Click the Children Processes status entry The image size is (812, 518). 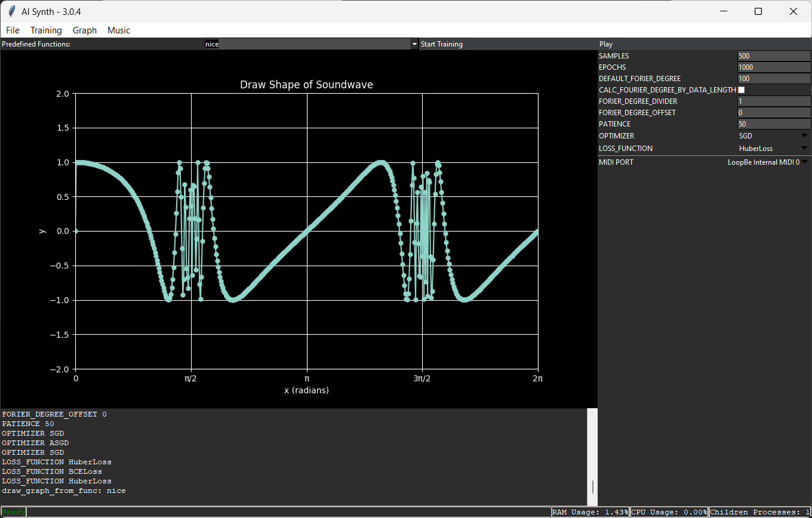pos(760,512)
